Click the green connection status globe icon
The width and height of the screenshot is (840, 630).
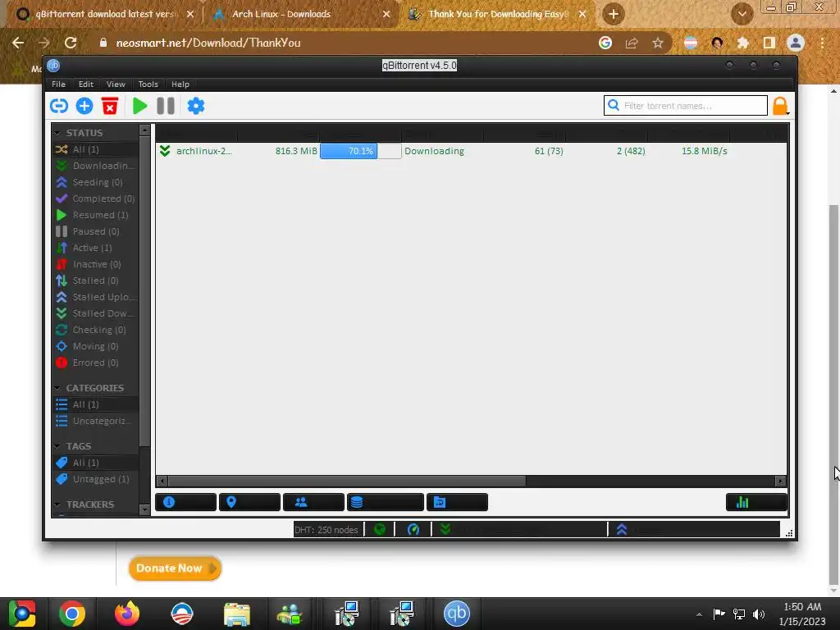[x=380, y=530]
